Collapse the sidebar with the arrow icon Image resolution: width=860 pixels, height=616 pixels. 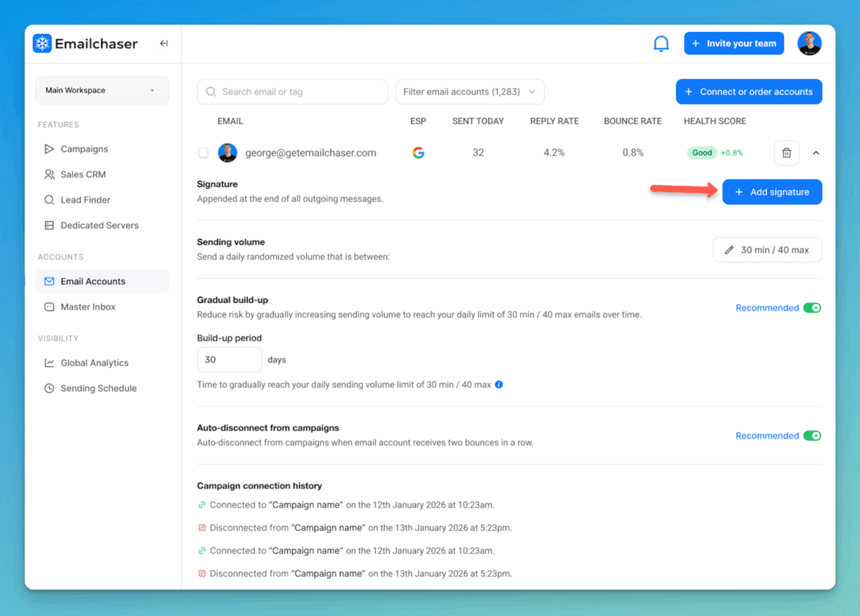(x=164, y=44)
